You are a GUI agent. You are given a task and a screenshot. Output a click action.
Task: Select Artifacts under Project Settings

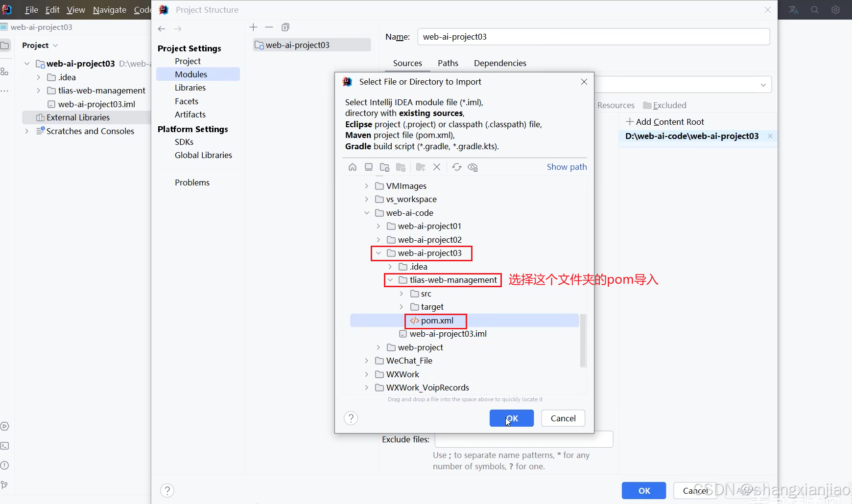pos(190,115)
